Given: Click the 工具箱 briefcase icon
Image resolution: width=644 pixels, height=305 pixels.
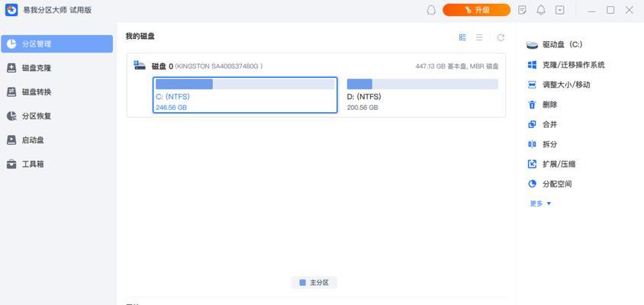Looking at the screenshot, I should (x=11, y=164).
